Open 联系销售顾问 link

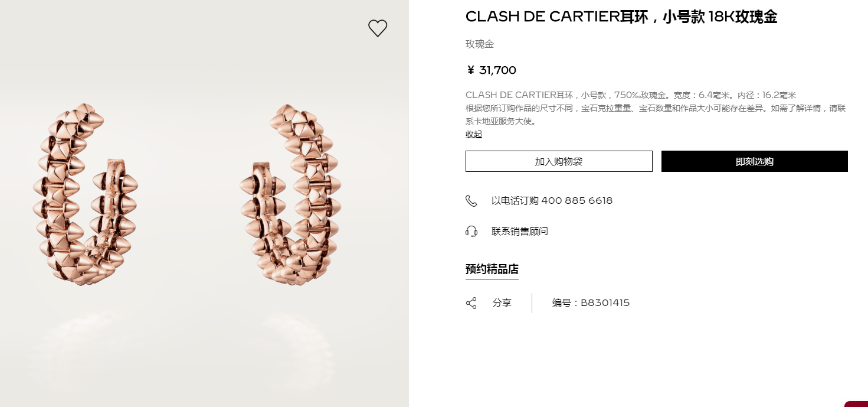(x=520, y=232)
